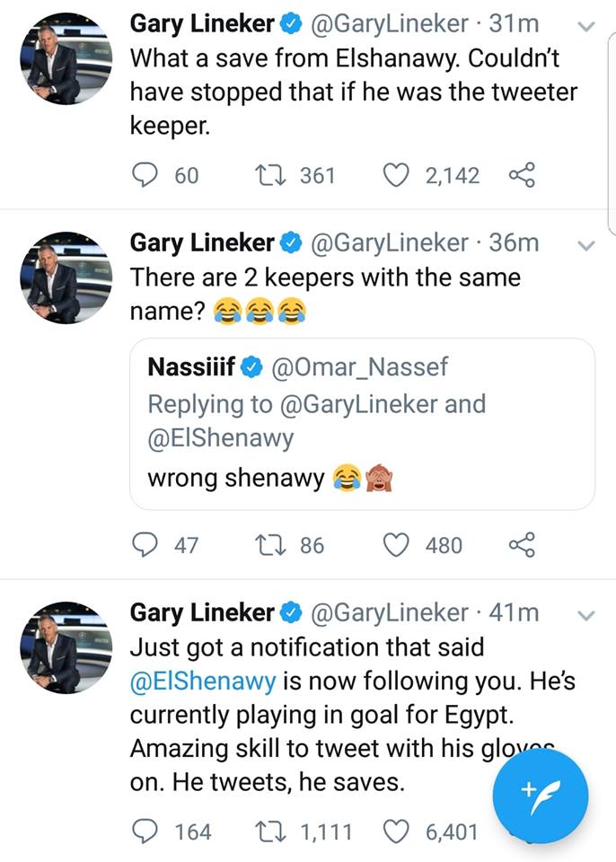Reply to the "2 keepers" tweet

tap(145, 545)
